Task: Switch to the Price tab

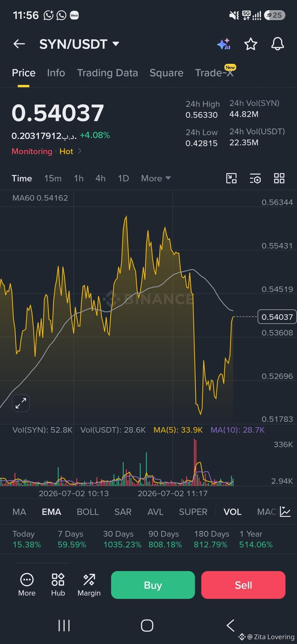Action: pyautogui.click(x=24, y=73)
